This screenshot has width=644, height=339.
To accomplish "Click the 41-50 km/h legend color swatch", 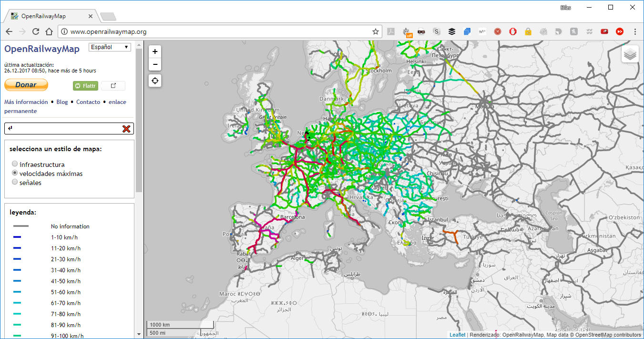I will (x=19, y=280).
